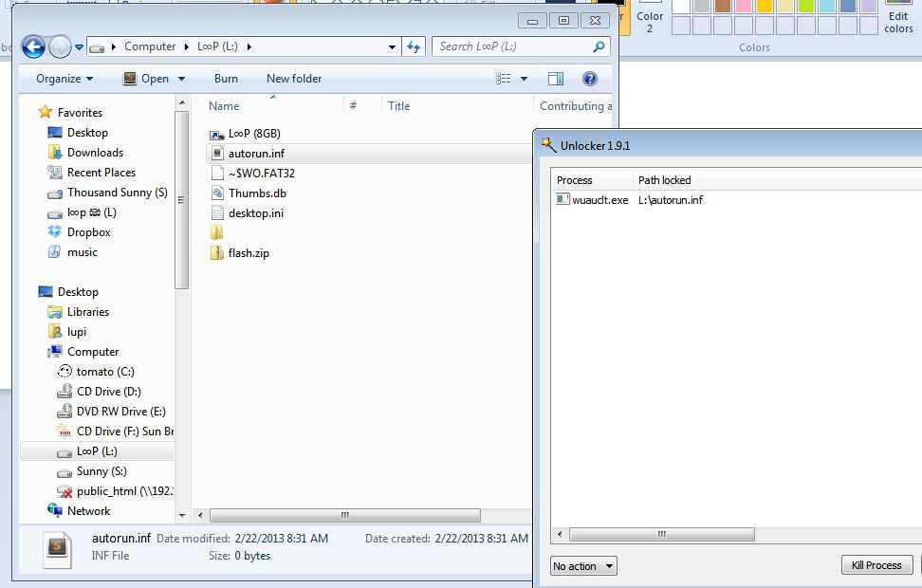Select the autorun.inf file icon
This screenshot has width=922, height=588.
click(x=217, y=154)
